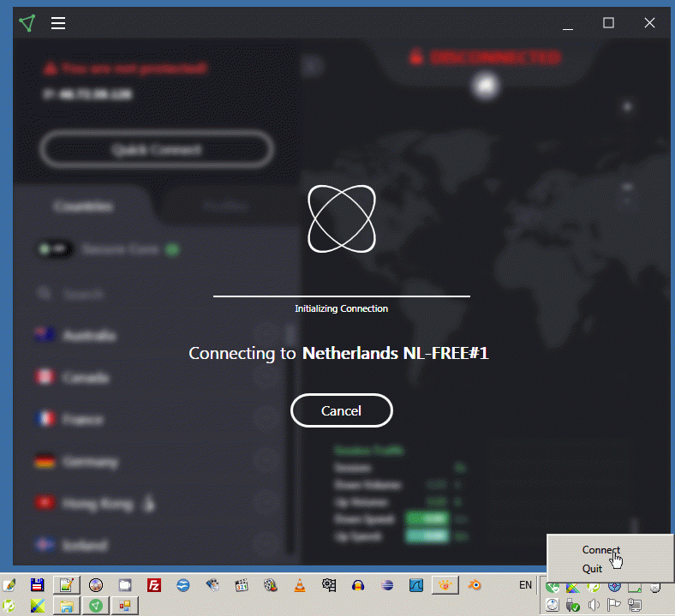Image resolution: width=675 pixels, height=616 pixels.
Task: Click the spinning orbit loading icon
Action: pos(342,218)
